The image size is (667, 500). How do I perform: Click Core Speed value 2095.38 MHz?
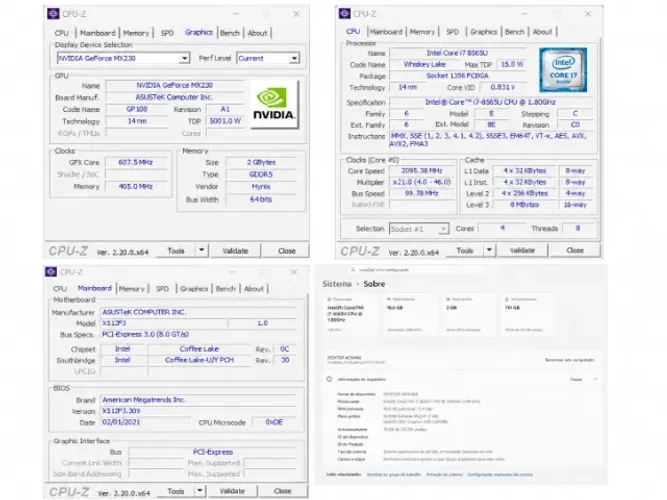click(422, 171)
